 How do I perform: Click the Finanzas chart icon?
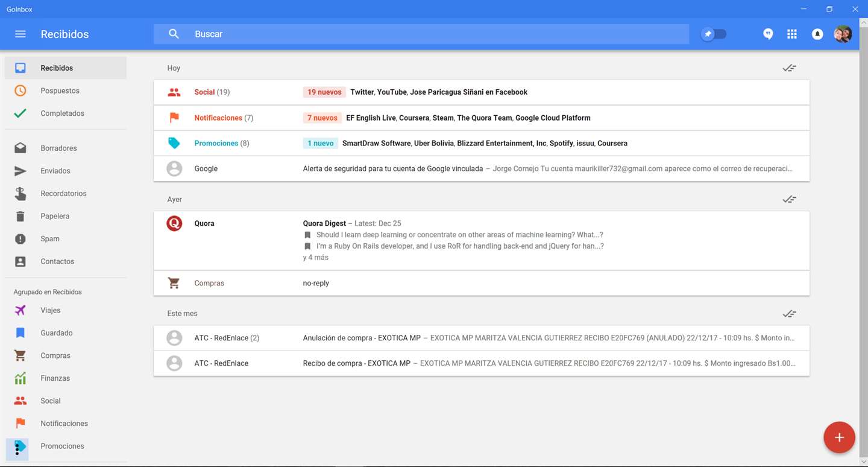[20, 378]
